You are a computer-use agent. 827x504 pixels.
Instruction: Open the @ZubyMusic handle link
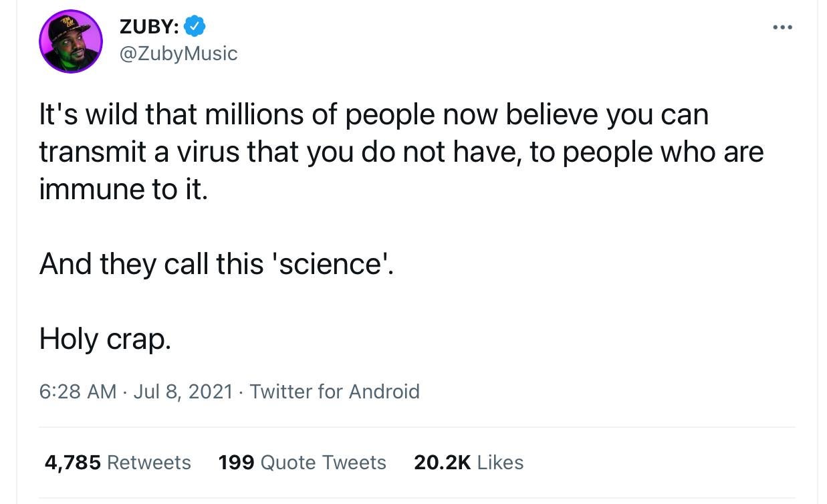point(178,53)
